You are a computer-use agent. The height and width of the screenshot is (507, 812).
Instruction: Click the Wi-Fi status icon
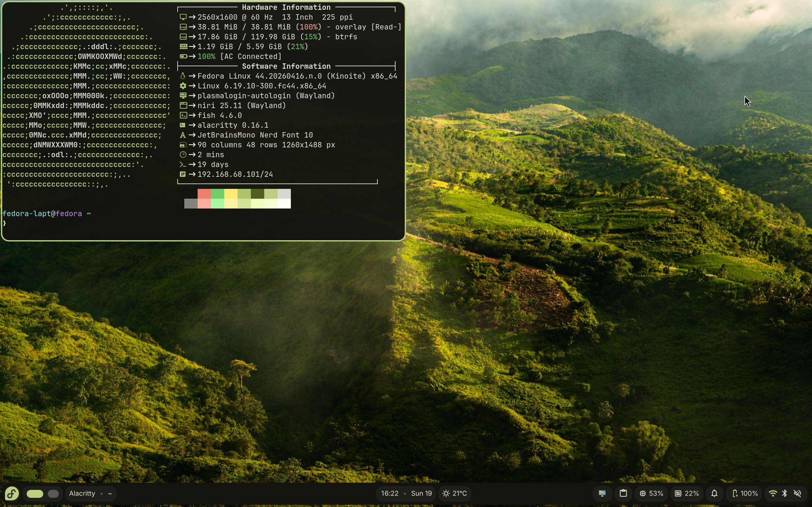click(772, 493)
